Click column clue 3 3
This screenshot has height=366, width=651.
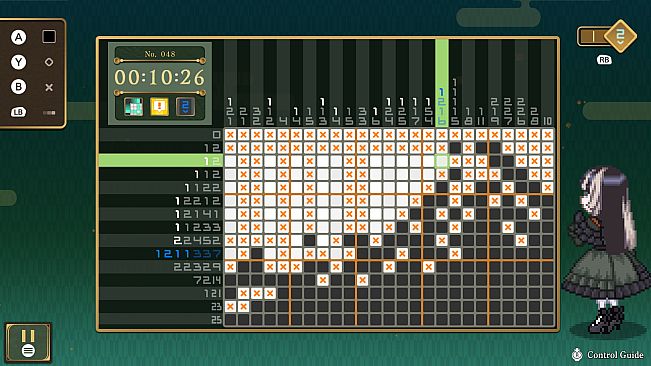point(362,116)
